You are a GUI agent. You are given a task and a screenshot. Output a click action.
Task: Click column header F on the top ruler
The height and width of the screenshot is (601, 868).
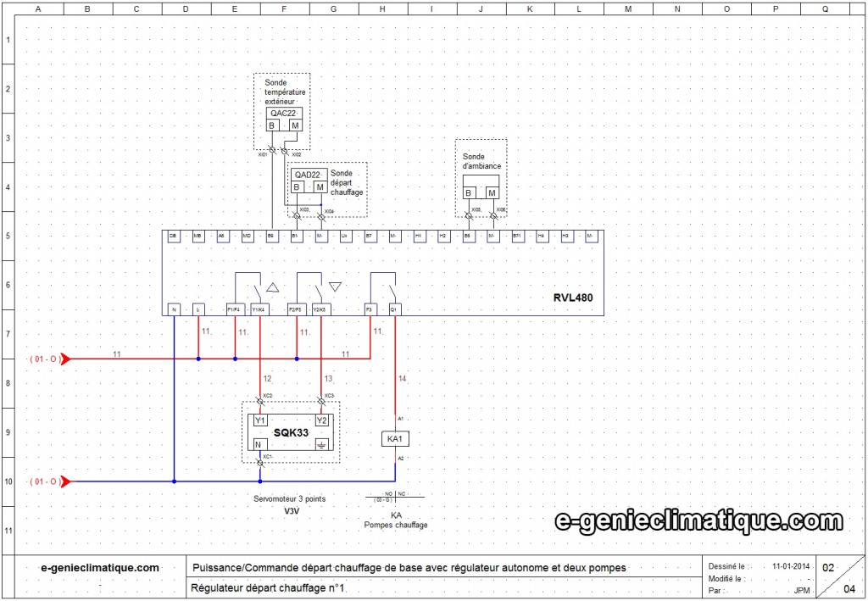(284, 8)
